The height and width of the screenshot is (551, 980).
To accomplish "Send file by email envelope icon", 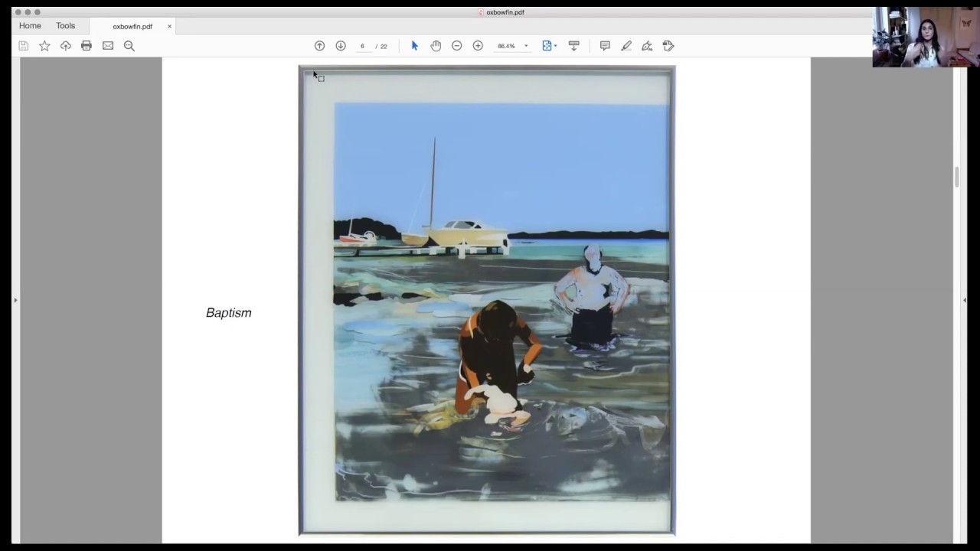I will pyautogui.click(x=108, y=46).
